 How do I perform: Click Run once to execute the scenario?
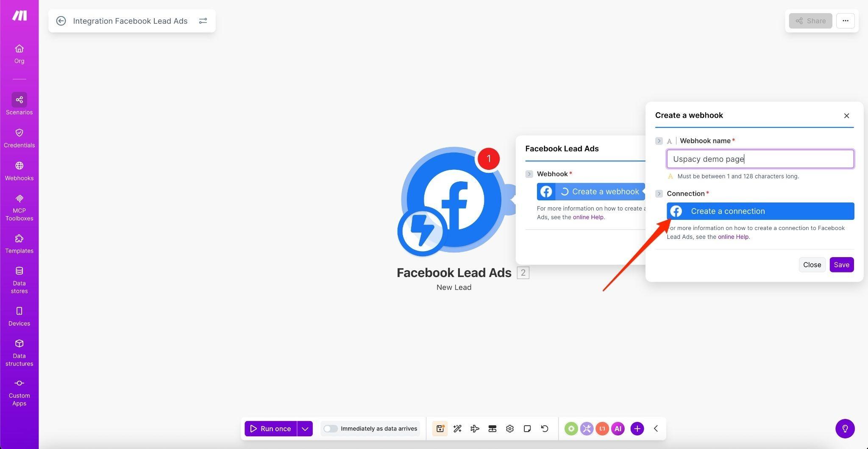pyautogui.click(x=270, y=429)
